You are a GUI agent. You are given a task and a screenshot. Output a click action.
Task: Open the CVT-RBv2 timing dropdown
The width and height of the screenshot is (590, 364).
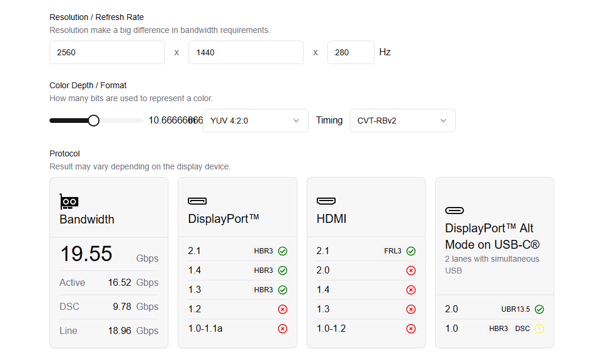click(402, 121)
